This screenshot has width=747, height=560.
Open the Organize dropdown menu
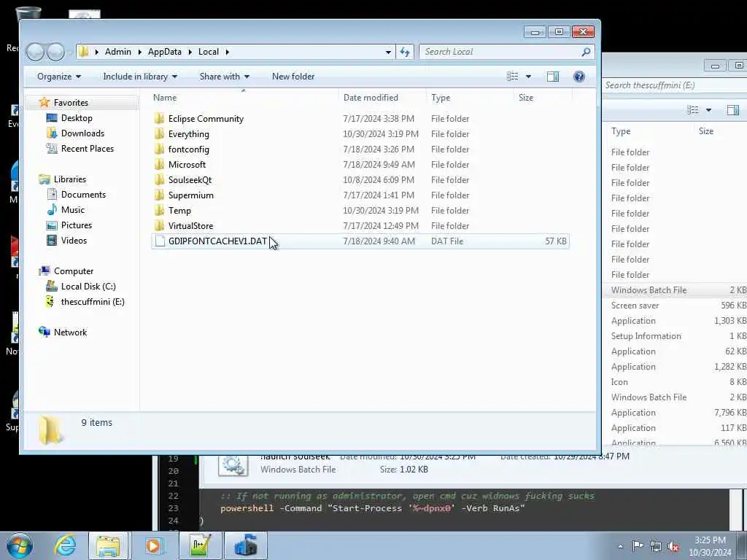[59, 77]
